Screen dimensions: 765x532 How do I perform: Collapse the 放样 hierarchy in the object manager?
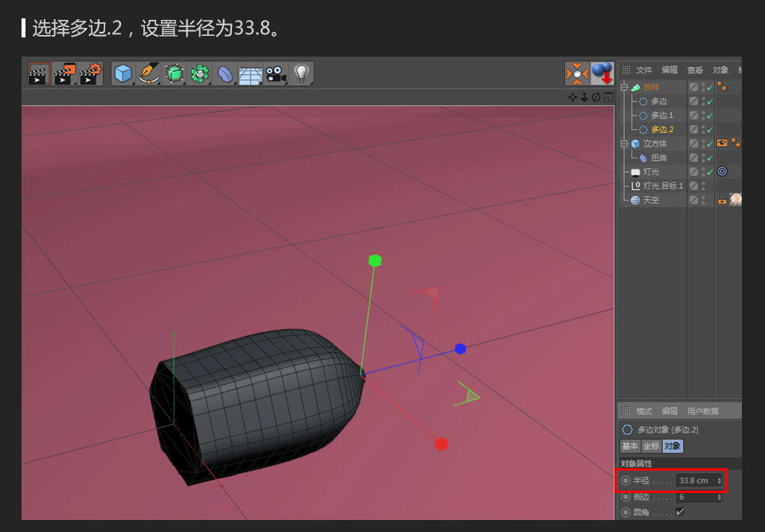(x=625, y=87)
